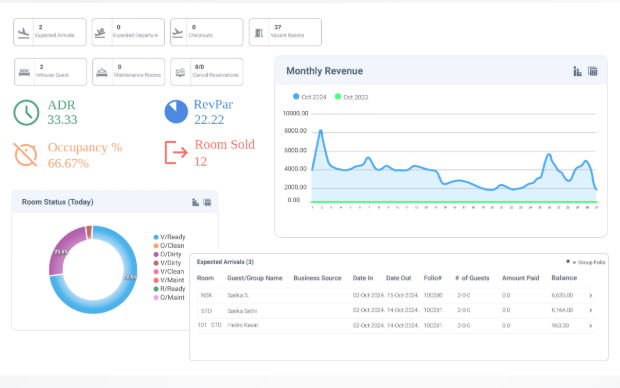Toggle the Oct 2023 legend series
The width and height of the screenshot is (620, 388).
click(352, 97)
